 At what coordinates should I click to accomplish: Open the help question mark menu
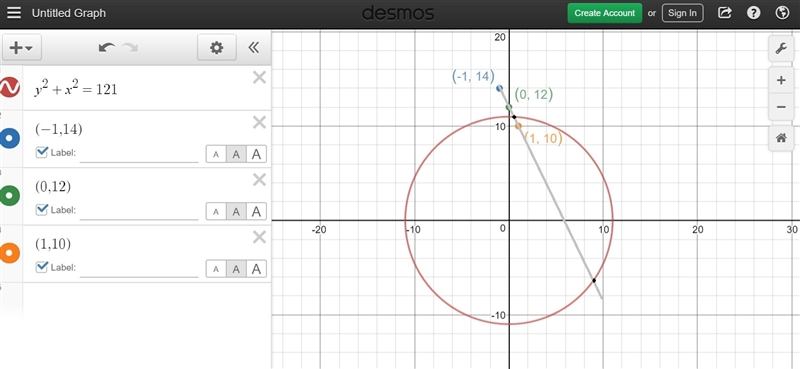pos(754,13)
